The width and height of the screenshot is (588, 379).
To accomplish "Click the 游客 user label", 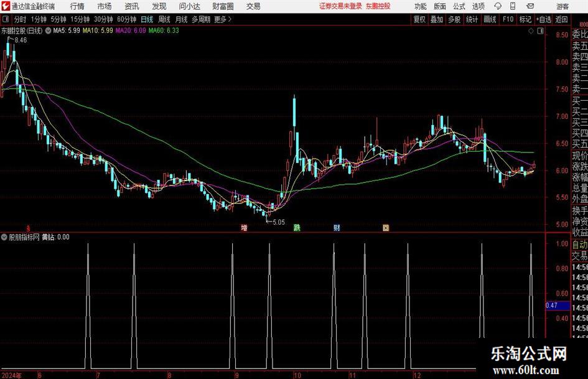I will click(x=562, y=6).
